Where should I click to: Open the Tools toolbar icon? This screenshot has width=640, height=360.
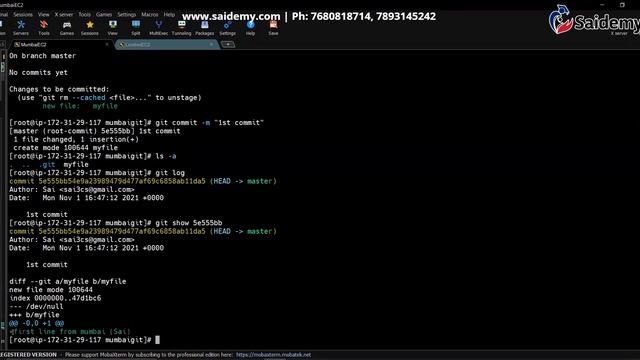44,28
